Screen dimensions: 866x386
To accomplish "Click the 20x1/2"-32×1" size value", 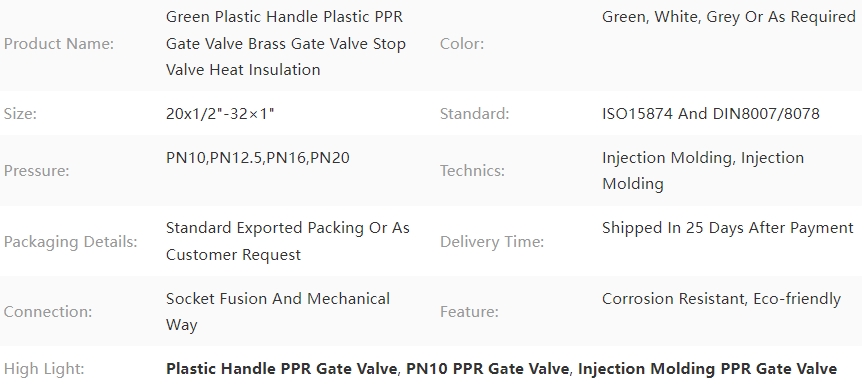I will click(x=220, y=114).
